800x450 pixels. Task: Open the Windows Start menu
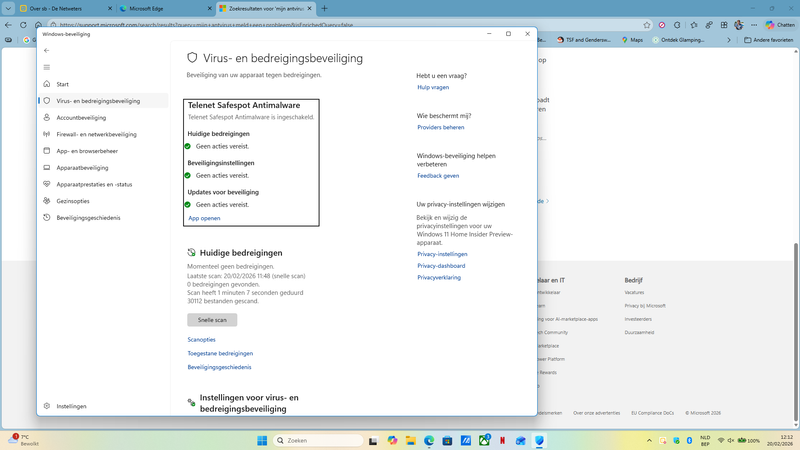tap(262, 441)
